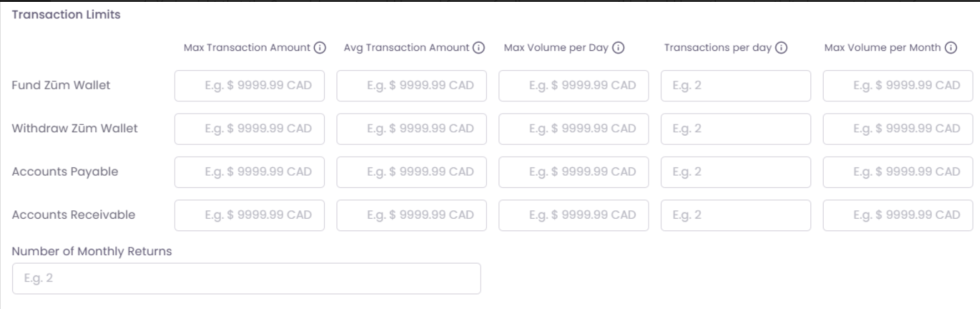The width and height of the screenshot is (980, 309).
Task: Click info icon beside Max Transaction Amount
Action: [320, 48]
